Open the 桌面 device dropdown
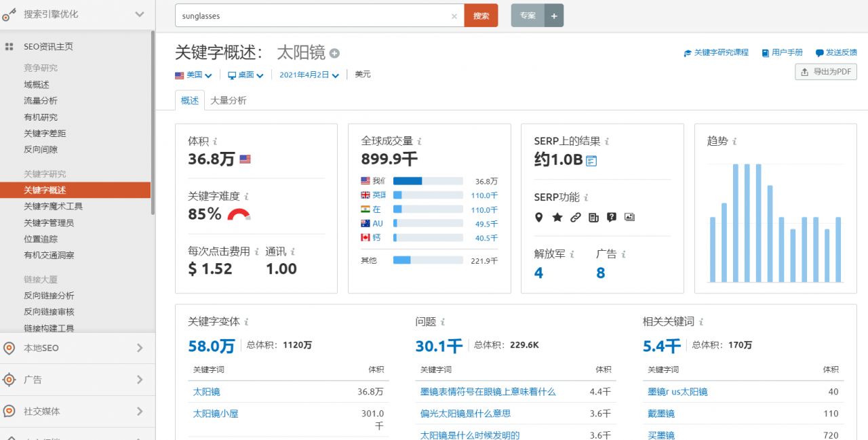This screenshot has width=868, height=440. 245,75
